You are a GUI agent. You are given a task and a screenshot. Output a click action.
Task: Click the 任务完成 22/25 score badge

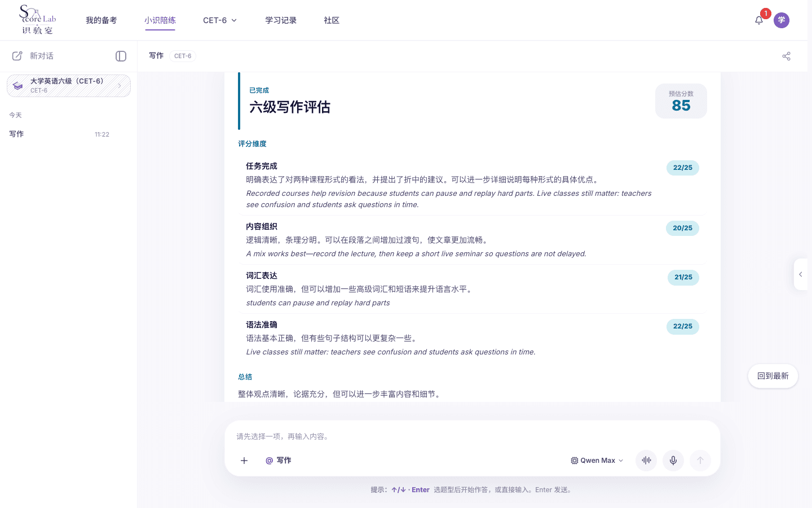click(x=683, y=168)
